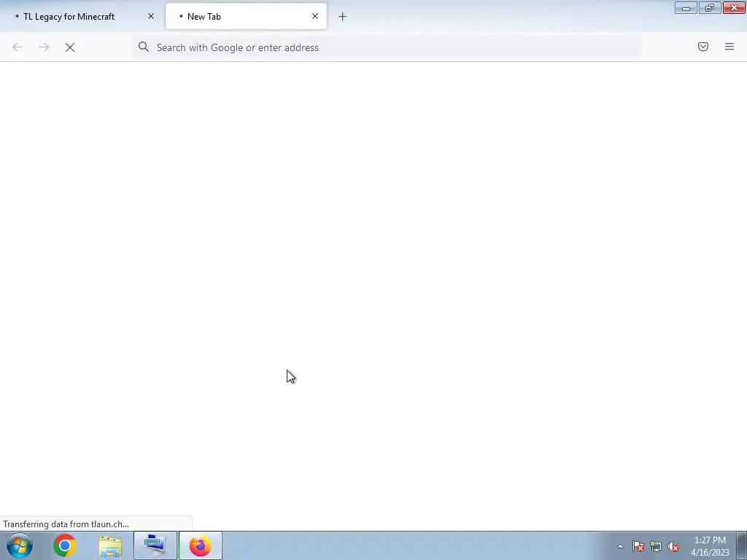
Task: Open the on-screen keyboard taskbar app
Action: click(x=155, y=545)
